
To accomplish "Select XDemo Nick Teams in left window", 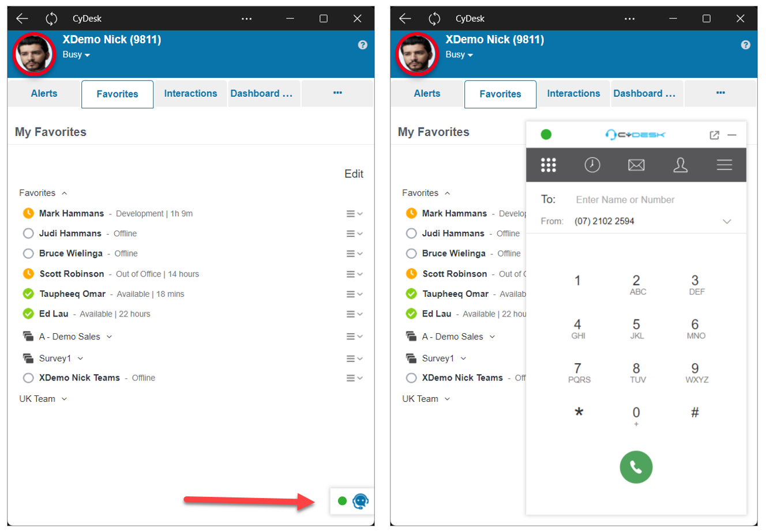I will click(x=80, y=378).
